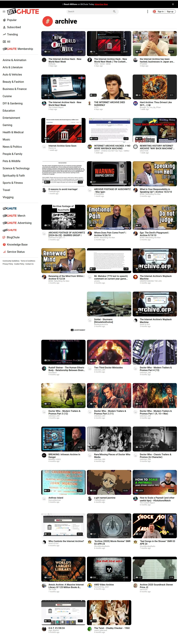Select Science & Technology category

click(16, 168)
